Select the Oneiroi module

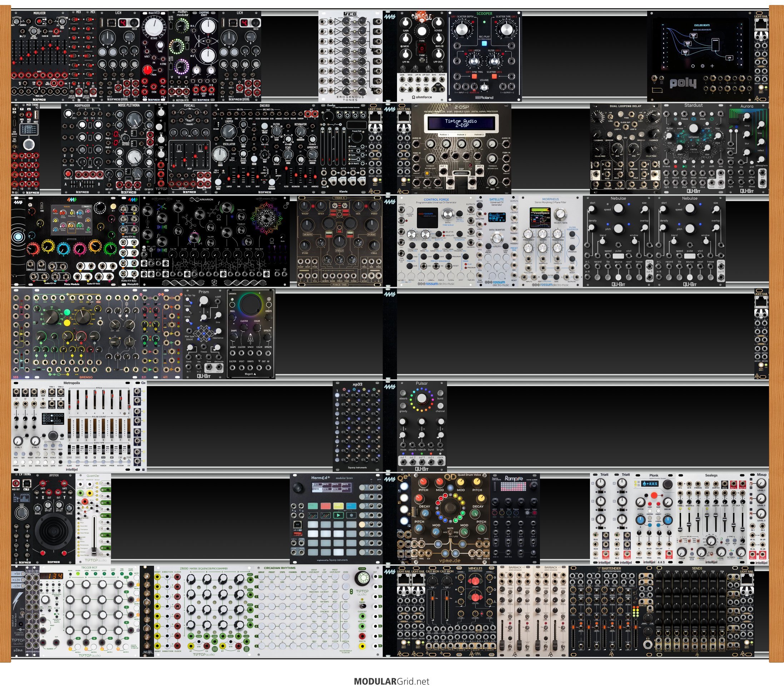[x=265, y=149]
